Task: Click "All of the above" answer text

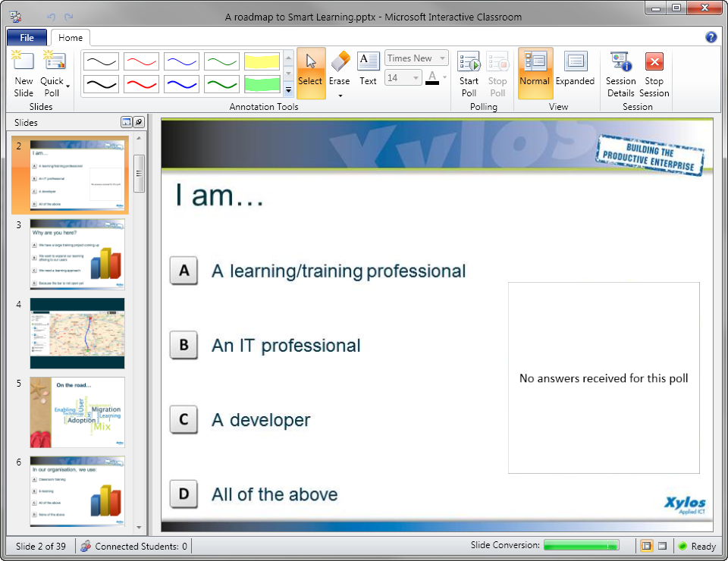Action: [x=275, y=494]
